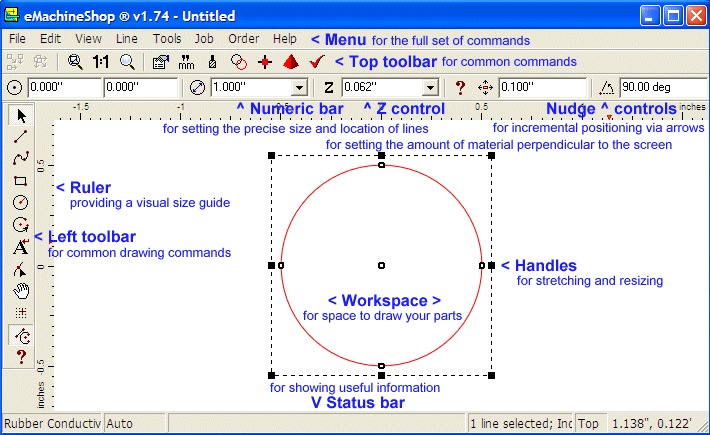710x435 pixels.
Task: Activate the Pan hand tool
Action: click(x=20, y=291)
